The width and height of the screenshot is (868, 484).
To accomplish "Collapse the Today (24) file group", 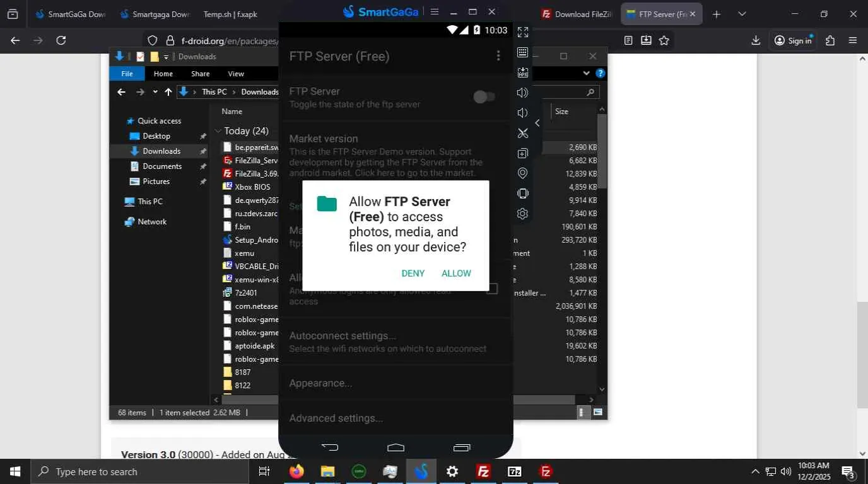I will point(218,131).
